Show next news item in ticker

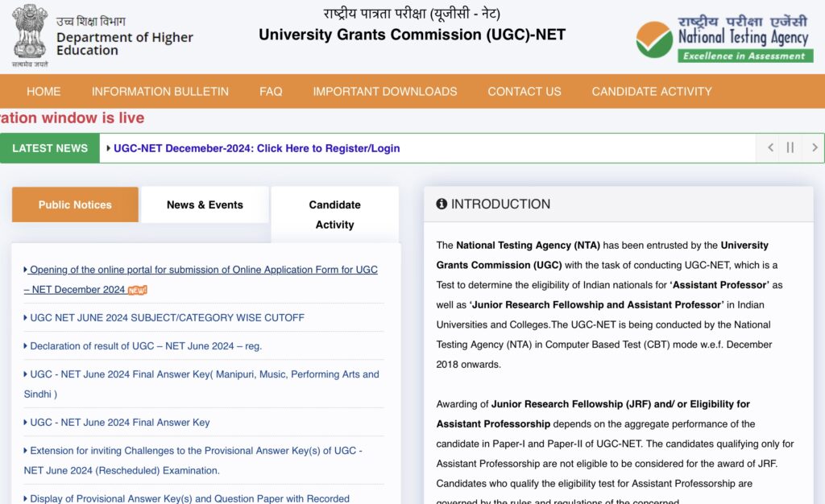[x=815, y=147]
